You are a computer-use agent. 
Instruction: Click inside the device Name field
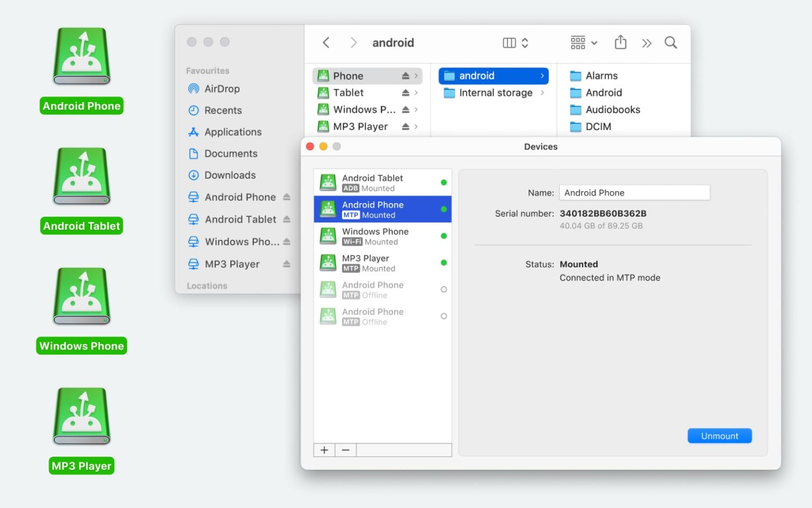(x=634, y=192)
